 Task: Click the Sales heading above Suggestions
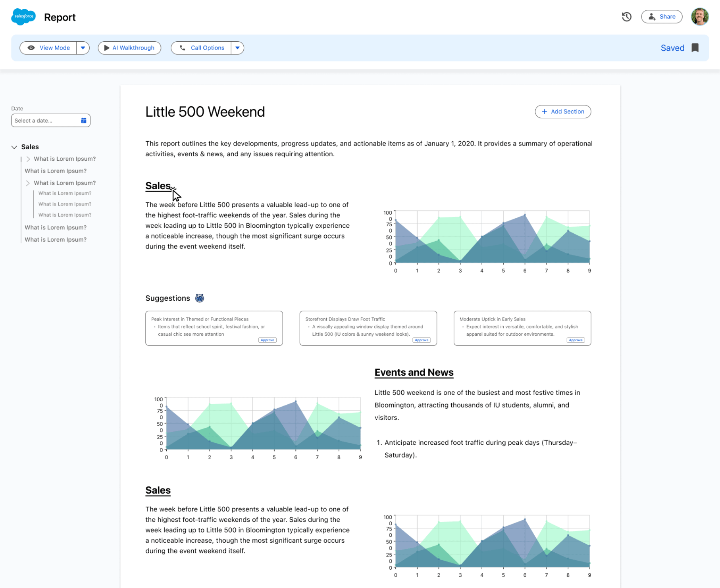click(x=158, y=186)
